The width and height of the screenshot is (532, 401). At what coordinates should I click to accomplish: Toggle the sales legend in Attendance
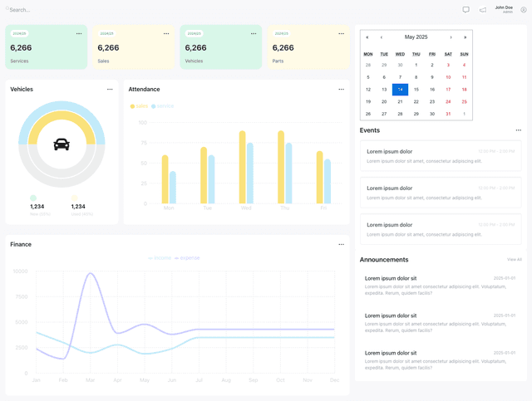pyautogui.click(x=139, y=106)
